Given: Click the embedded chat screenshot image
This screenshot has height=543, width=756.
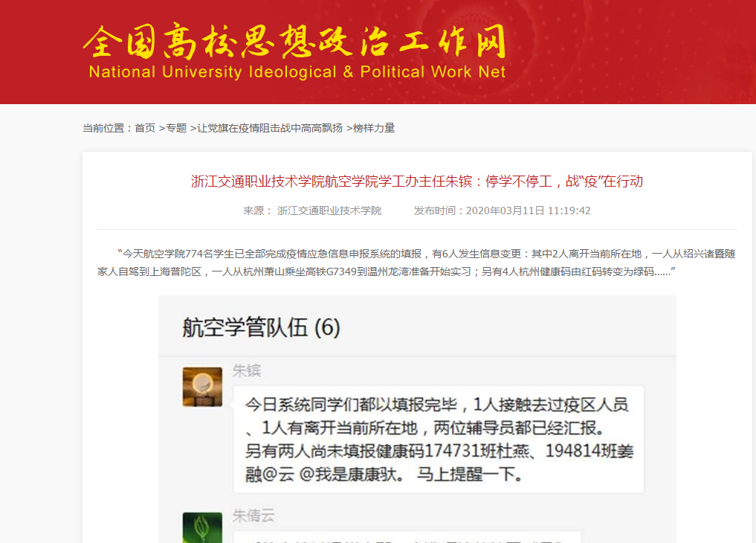Looking at the screenshot, I should click(x=418, y=419).
